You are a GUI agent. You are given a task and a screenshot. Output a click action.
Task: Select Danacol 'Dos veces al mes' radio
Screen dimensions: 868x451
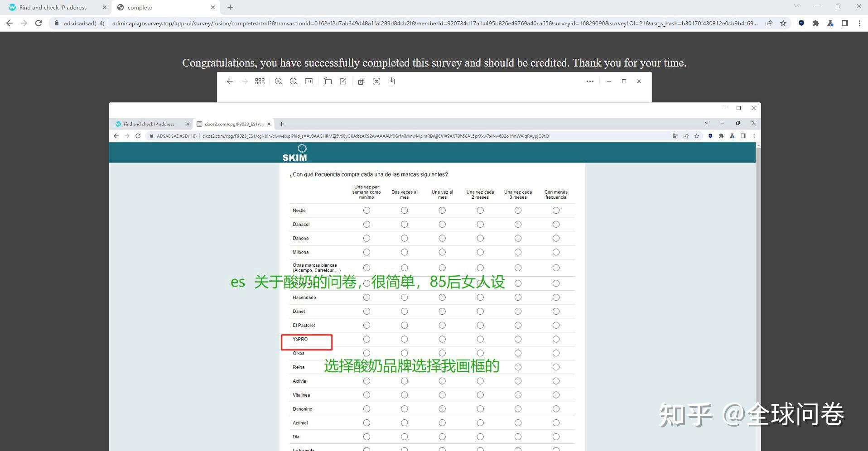[x=404, y=225]
